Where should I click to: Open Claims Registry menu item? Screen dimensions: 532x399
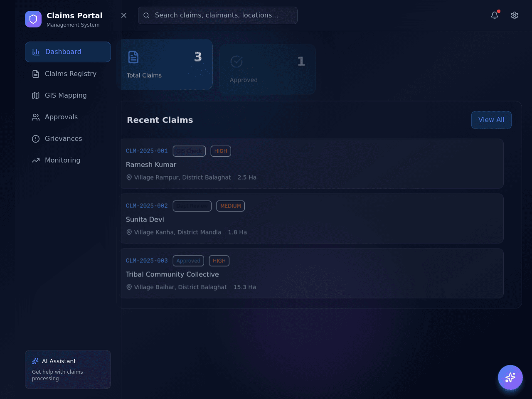click(68, 74)
